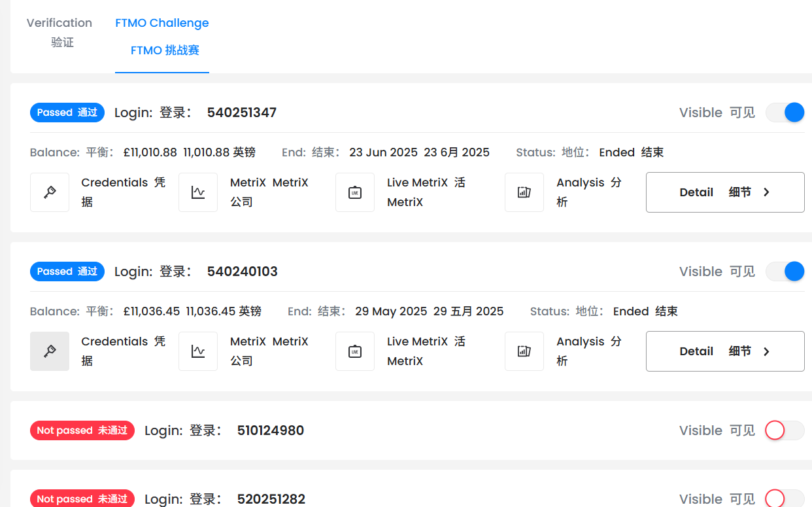Switch to the Verification tab

pos(59,33)
